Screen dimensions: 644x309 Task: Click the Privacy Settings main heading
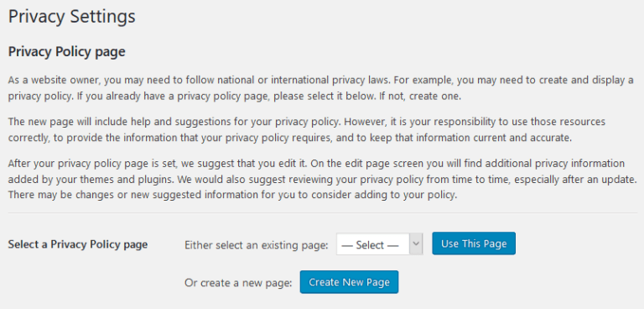coord(71,17)
